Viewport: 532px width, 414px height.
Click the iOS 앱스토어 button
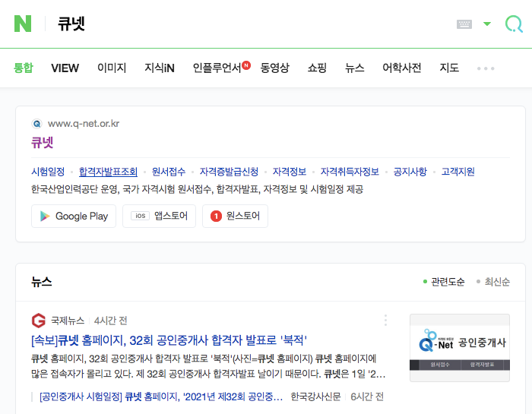point(159,216)
